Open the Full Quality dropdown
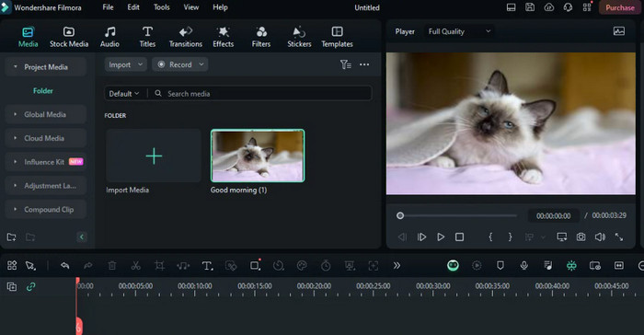The height and width of the screenshot is (335, 644). click(x=459, y=31)
